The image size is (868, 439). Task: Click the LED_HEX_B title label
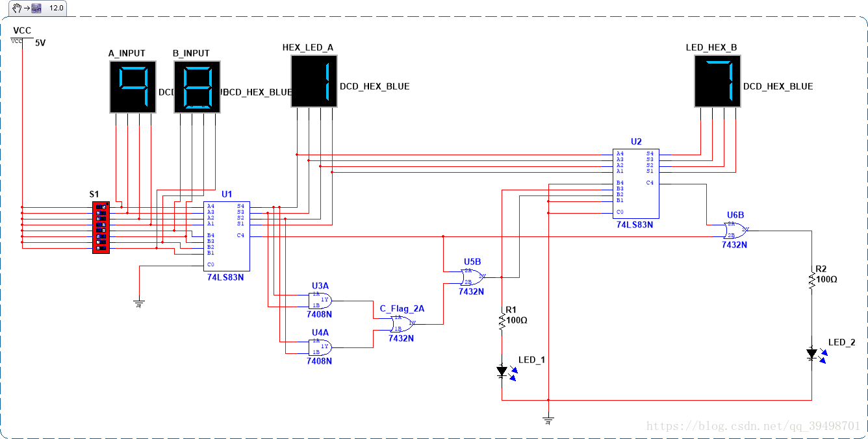tap(711, 47)
